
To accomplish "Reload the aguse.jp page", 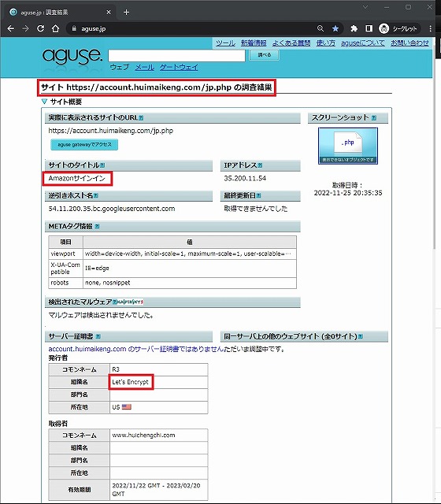I will [40, 28].
